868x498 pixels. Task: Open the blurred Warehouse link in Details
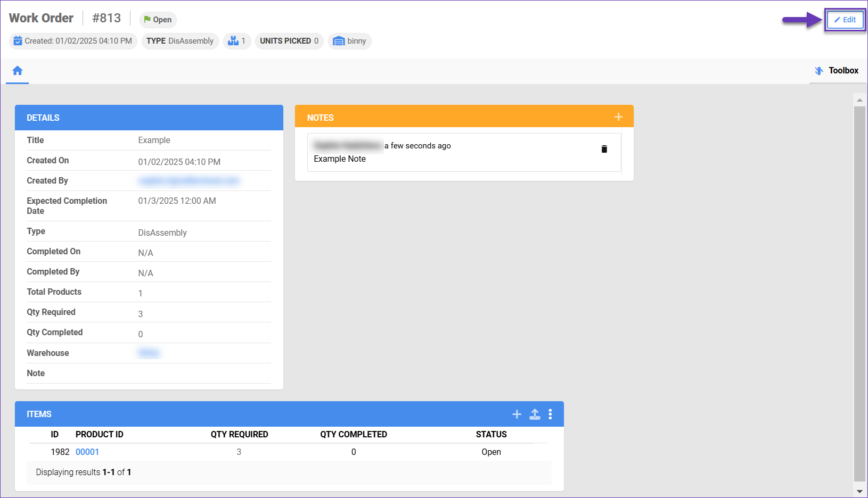[x=149, y=353]
